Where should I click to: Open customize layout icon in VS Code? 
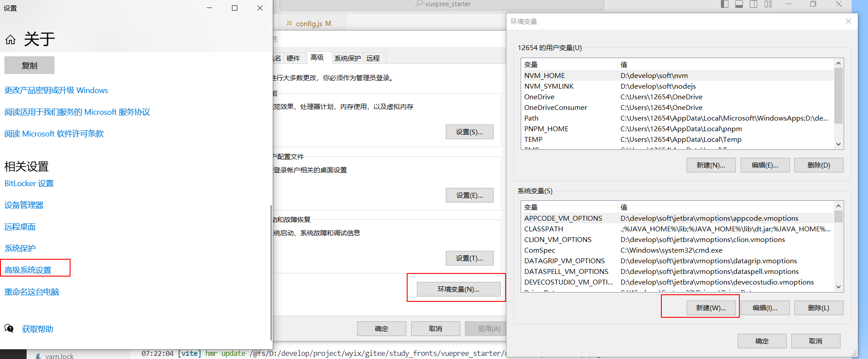tap(768, 4)
